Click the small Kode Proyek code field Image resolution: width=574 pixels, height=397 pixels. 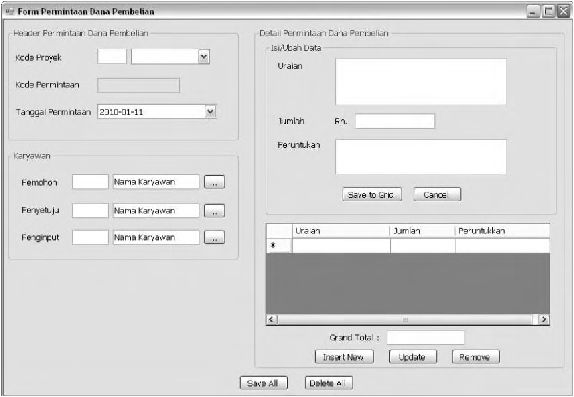pos(112,56)
